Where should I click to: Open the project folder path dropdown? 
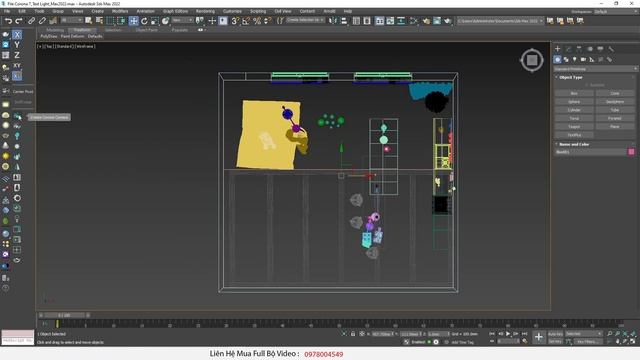pos(500,20)
